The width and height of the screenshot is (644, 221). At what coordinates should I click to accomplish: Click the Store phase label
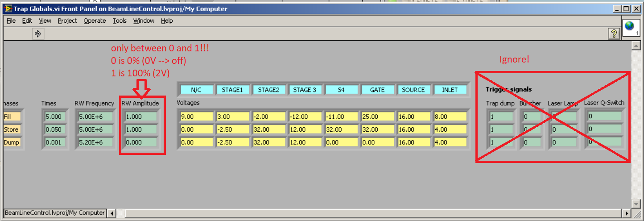(12, 129)
